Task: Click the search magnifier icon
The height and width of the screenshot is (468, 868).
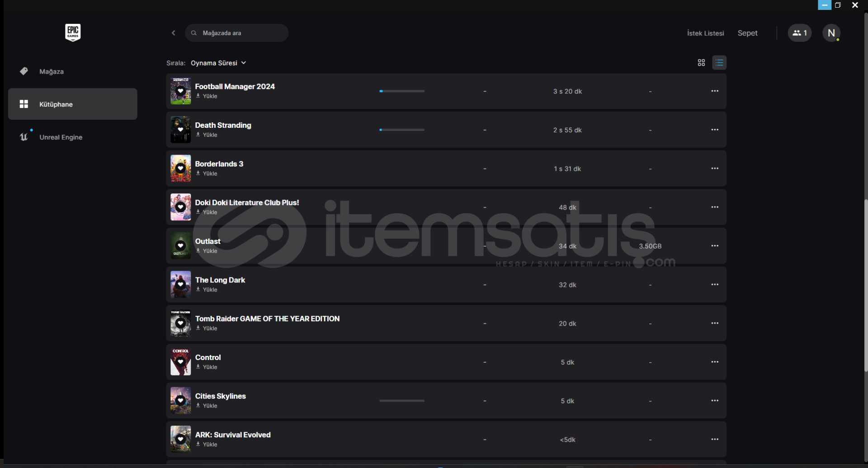Action: tap(193, 33)
